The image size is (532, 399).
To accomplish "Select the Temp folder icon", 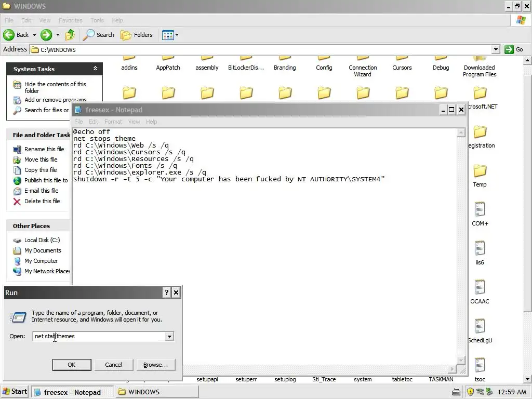I will point(480,171).
